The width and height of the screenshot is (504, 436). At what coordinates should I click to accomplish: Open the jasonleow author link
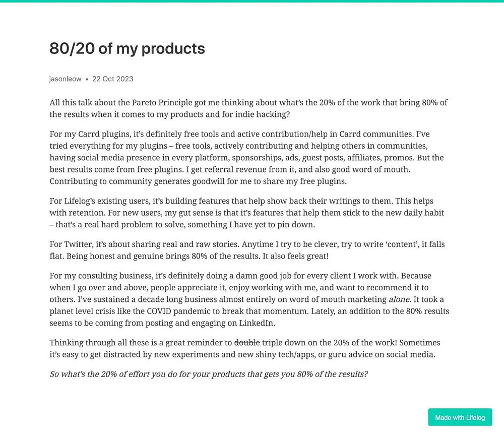pos(65,79)
